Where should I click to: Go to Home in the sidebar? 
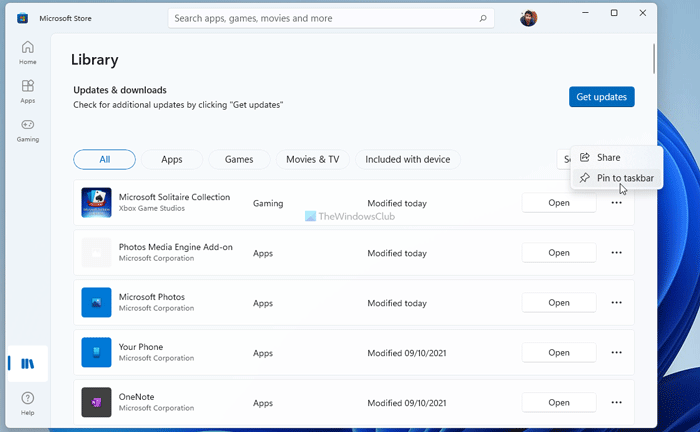point(27,50)
